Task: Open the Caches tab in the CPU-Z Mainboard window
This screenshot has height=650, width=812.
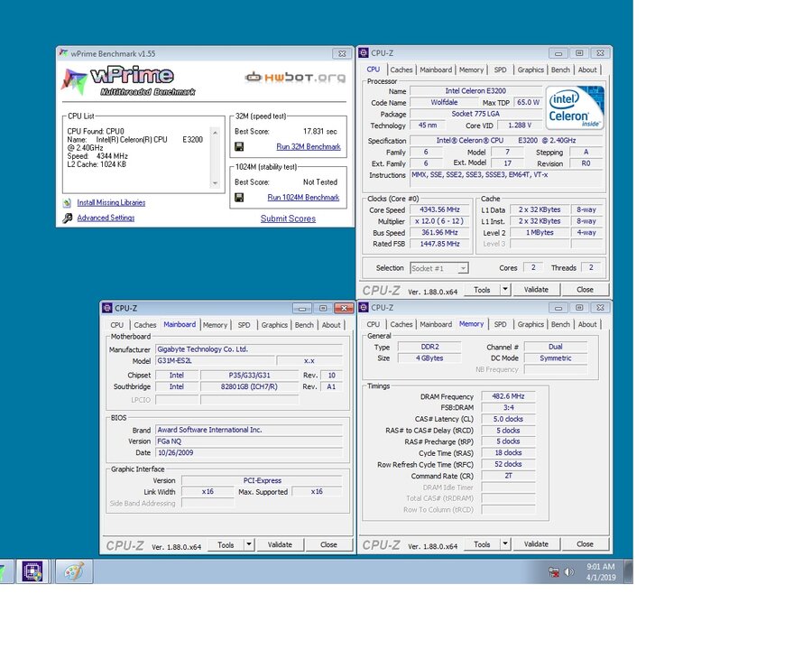Action: click(x=145, y=325)
